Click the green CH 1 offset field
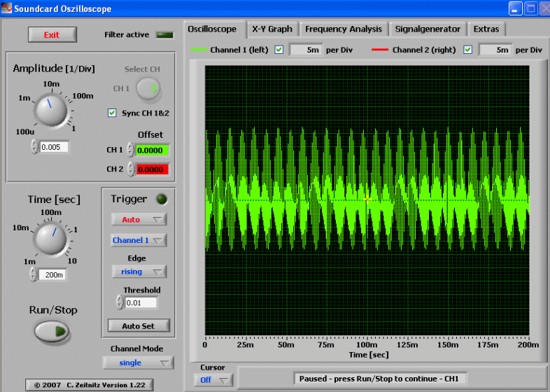Screen dimensions: 550x392 152,150
